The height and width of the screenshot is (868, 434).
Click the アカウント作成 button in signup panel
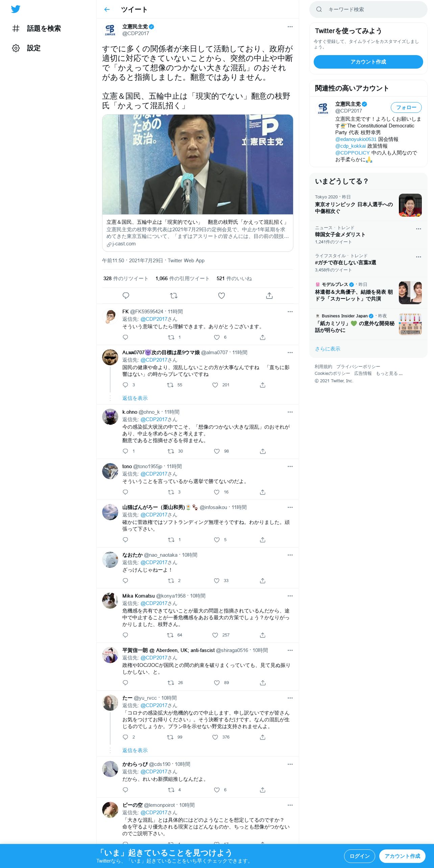368,62
